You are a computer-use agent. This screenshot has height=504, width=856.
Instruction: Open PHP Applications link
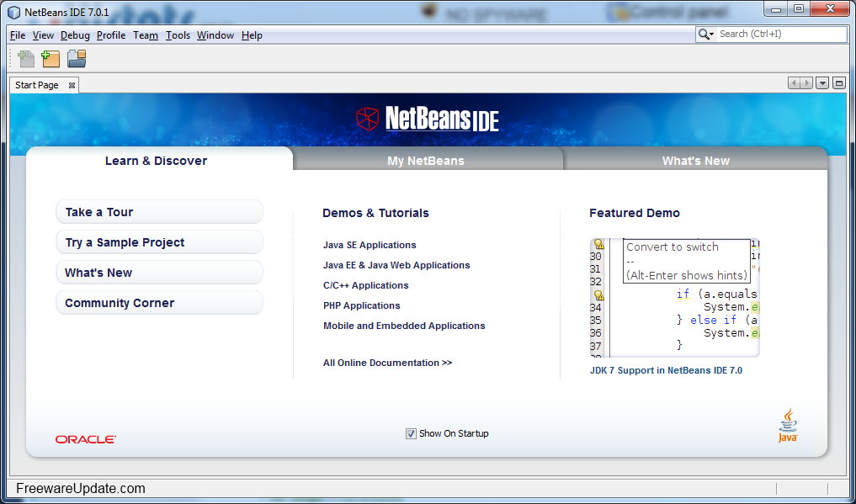(361, 305)
